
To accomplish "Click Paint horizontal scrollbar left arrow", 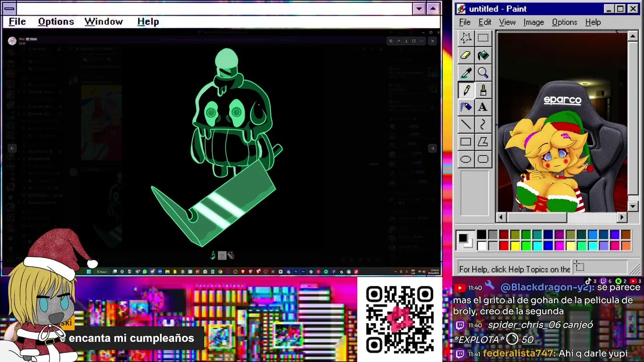I will pos(501,217).
